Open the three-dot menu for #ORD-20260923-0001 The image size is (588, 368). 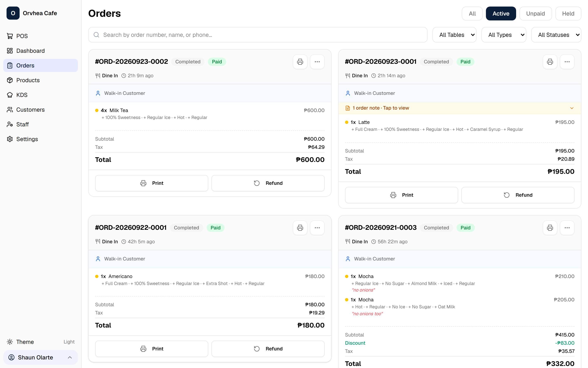tap(567, 62)
